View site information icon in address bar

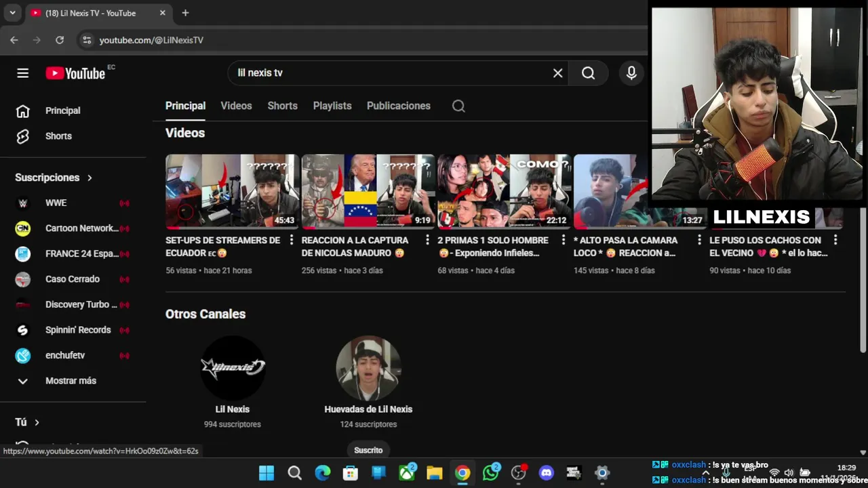[x=86, y=40]
